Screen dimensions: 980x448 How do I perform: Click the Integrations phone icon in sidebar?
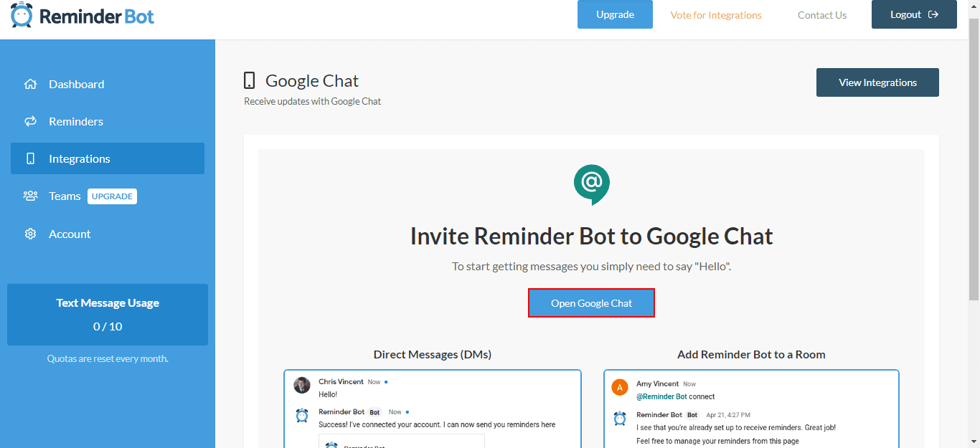(30, 158)
